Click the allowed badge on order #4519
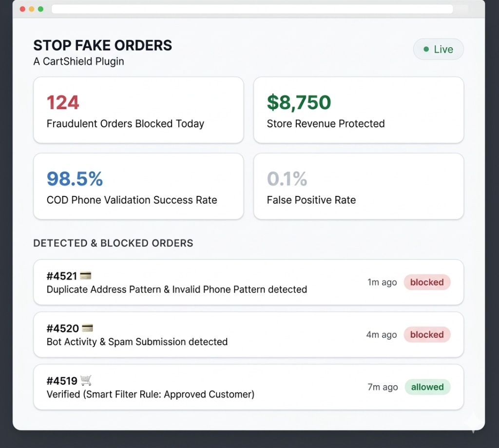Viewport: 499px width, 448px height. [x=427, y=387]
